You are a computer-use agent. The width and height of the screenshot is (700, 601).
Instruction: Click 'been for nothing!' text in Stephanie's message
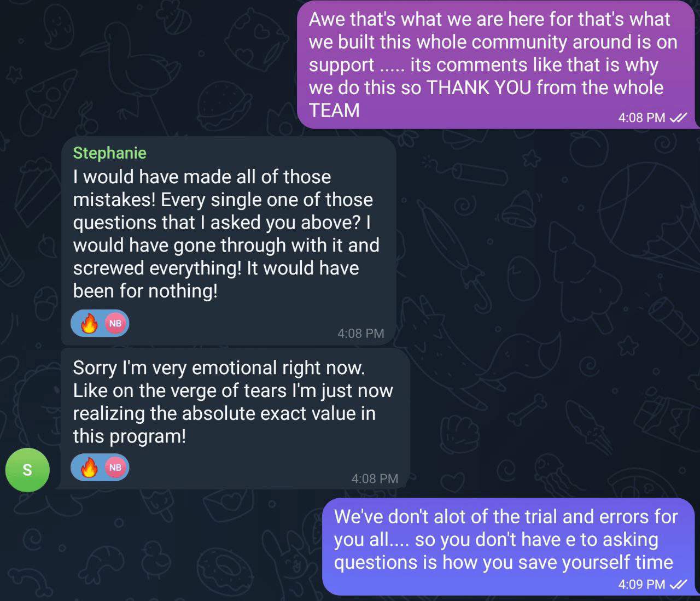pyautogui.click(x=145, y=291)
